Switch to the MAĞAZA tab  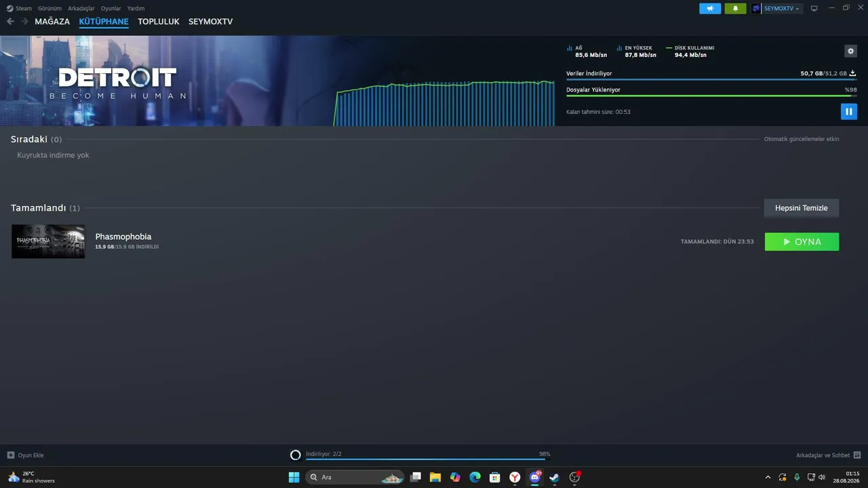coord(52,22)
